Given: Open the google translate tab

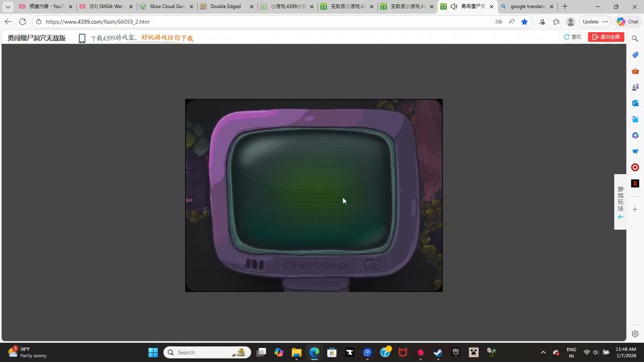Looking at the screenshot, I should (x=527, y=7).
